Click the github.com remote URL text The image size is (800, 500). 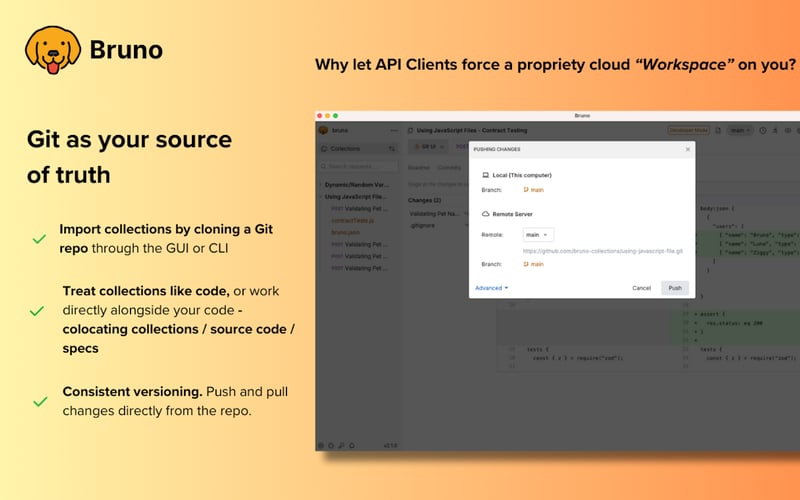[603, 251]
